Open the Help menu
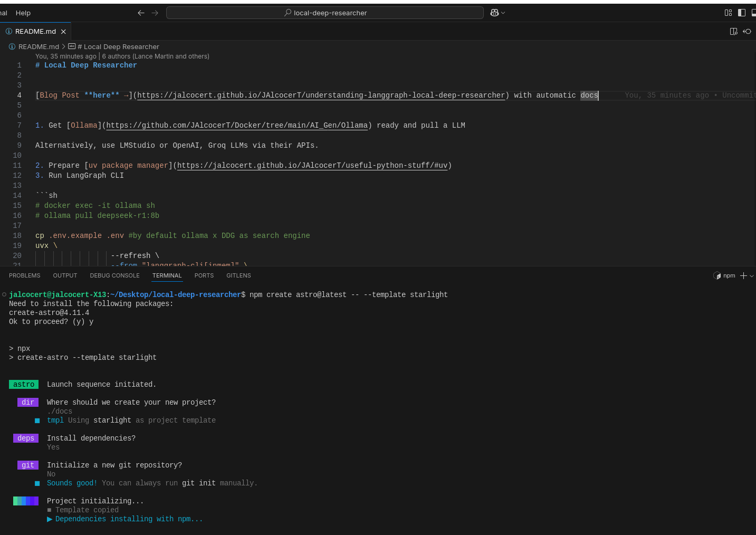 click(x=23, y=13)
